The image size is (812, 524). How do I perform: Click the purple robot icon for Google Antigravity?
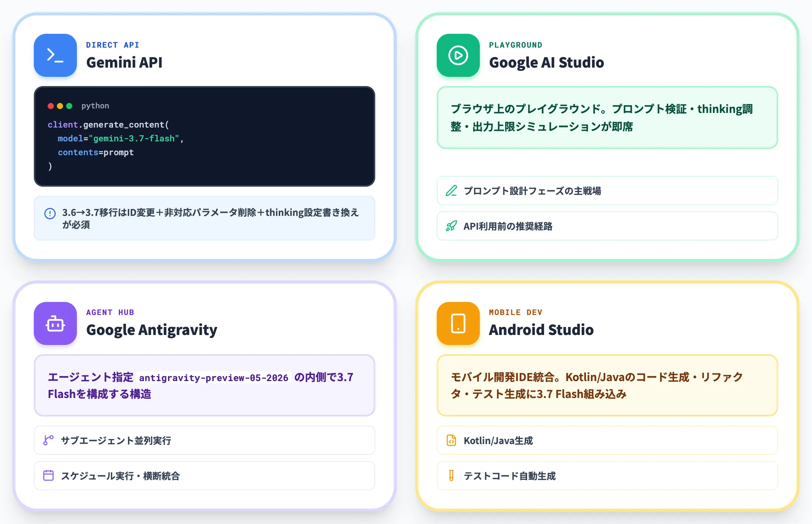point(55,323)
